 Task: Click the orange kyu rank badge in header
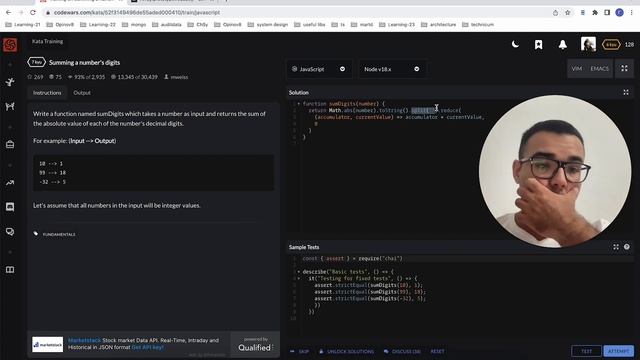pos(611,44)
